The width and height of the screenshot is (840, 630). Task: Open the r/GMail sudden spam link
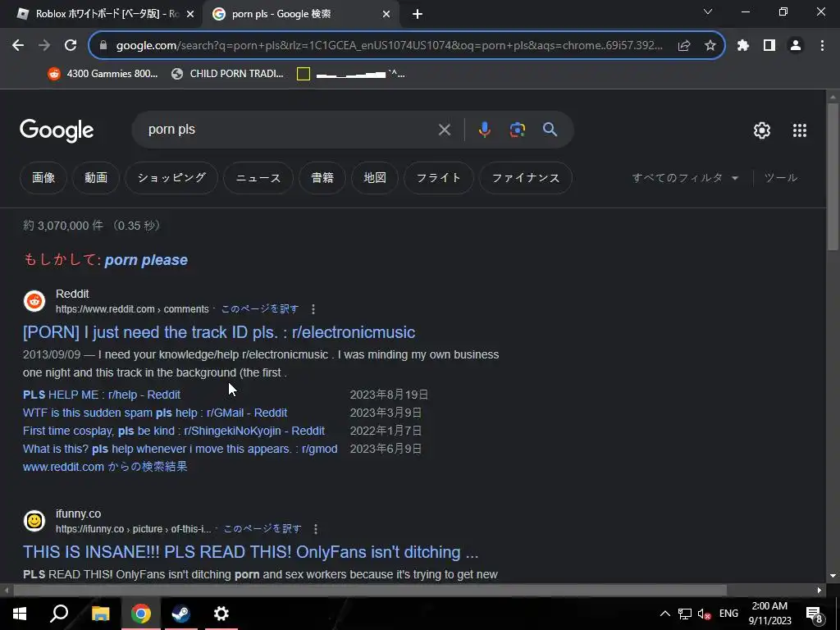[155, 413]
